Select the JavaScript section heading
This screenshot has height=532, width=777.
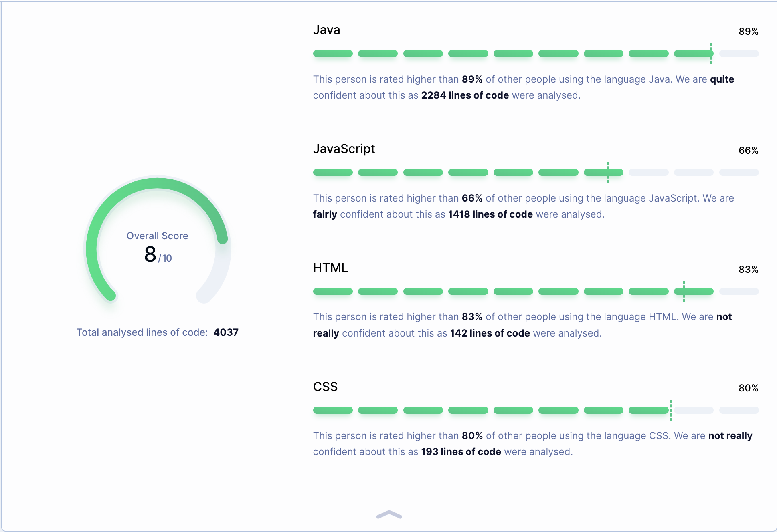tap(344, 149)
